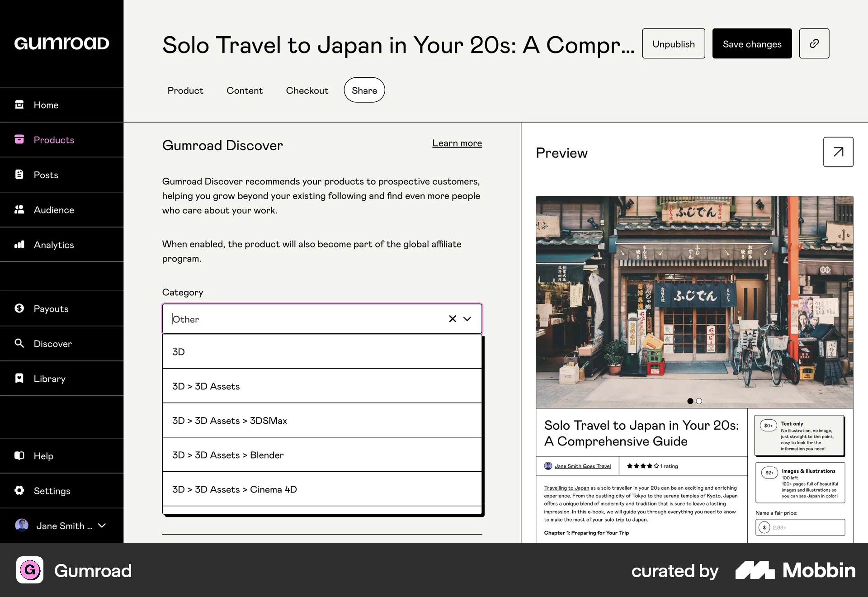Click the fair price input field
The height and width of the screenshot is (597, 868).
[805, 527]
